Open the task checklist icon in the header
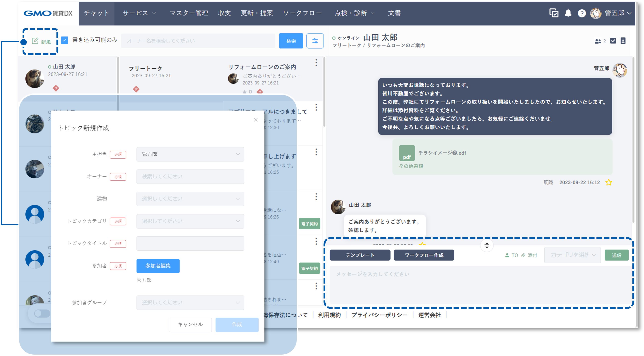This screenshot has width=644, height=356. pos(553,13)
